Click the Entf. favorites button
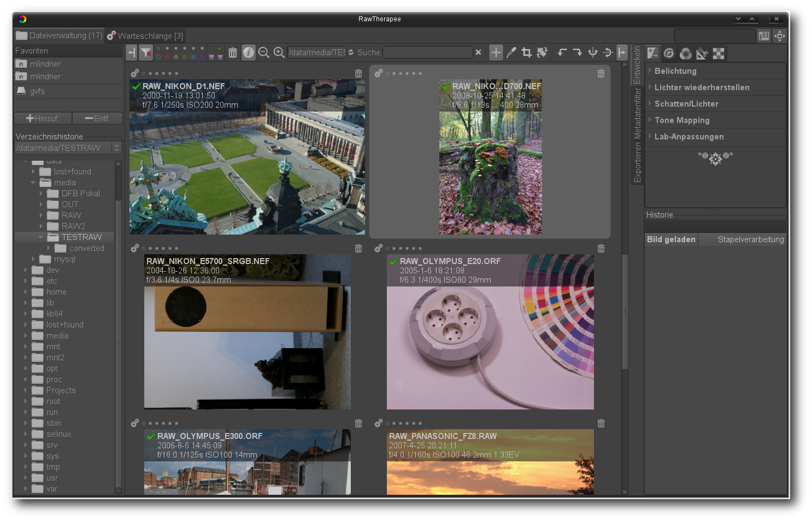This screenshot has width=812, height=521. point(97,118)
